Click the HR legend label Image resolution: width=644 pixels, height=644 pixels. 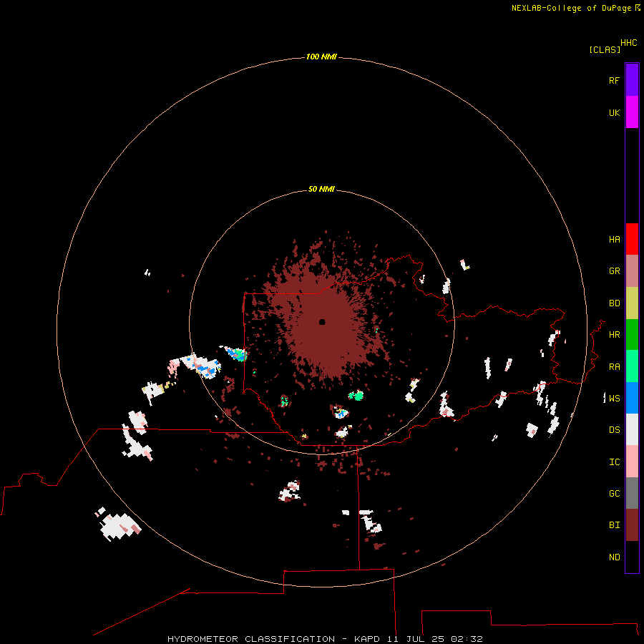pos(614,335)
